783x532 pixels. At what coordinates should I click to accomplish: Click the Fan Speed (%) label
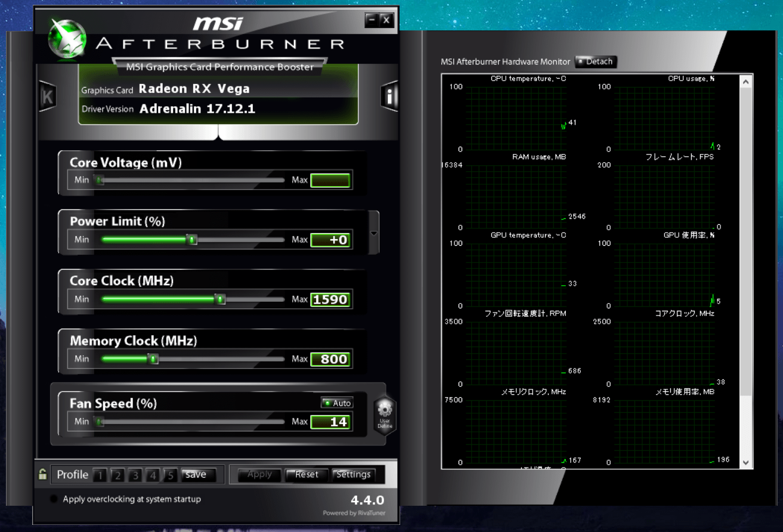coord(113,404)
